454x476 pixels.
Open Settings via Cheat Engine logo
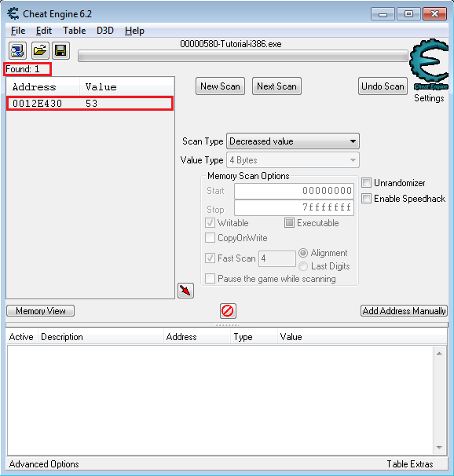[429, 70]
